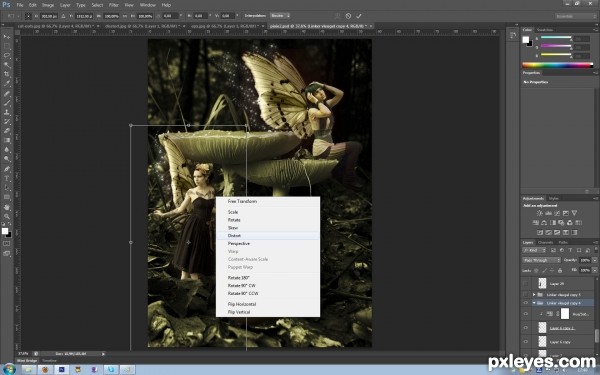
Task: Expand Linker vleugel copy 5 group
Action: point(534,295)
